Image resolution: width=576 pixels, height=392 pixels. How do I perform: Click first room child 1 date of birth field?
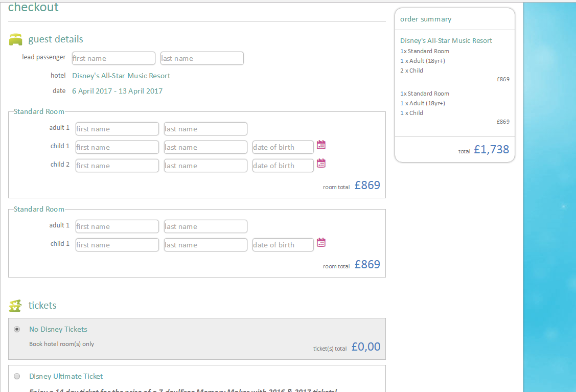pos(283,147)
